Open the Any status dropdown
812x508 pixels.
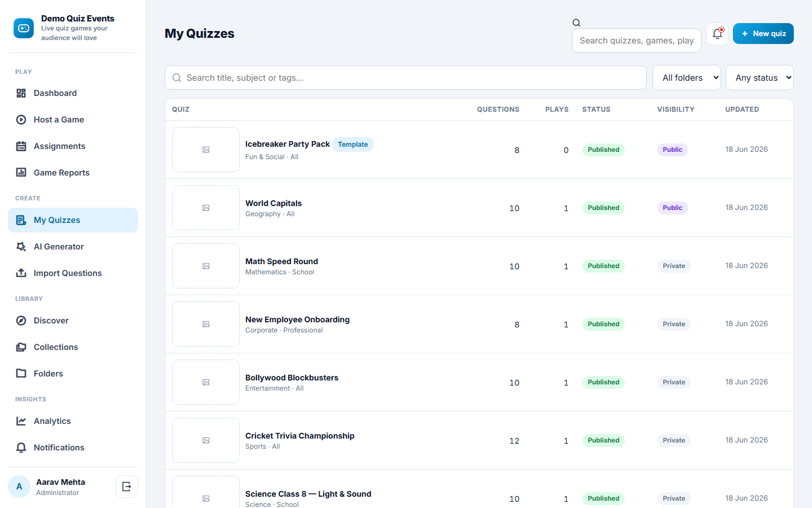[760, 78]
